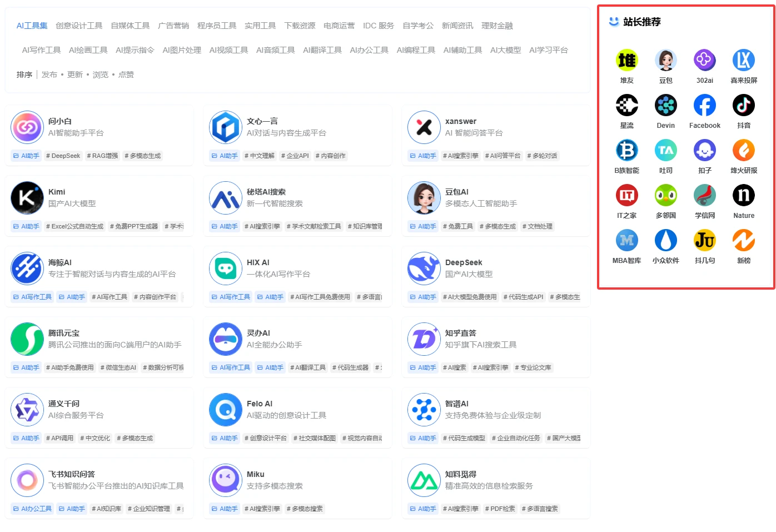Image resolution: width=776 pixels, height=532 pixels.
Task: Switch to 自媒体工具 tab
Action: point(130,26)
